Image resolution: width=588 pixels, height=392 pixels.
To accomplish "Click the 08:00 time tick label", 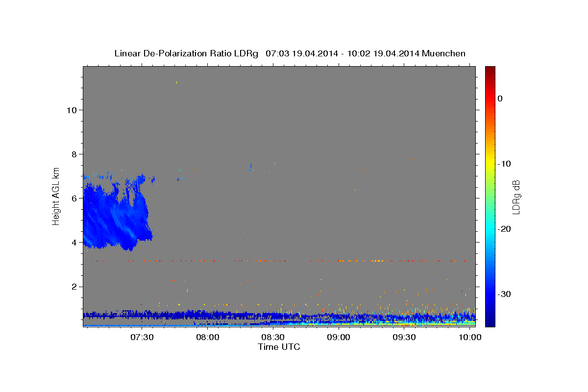I will [208, 338].
